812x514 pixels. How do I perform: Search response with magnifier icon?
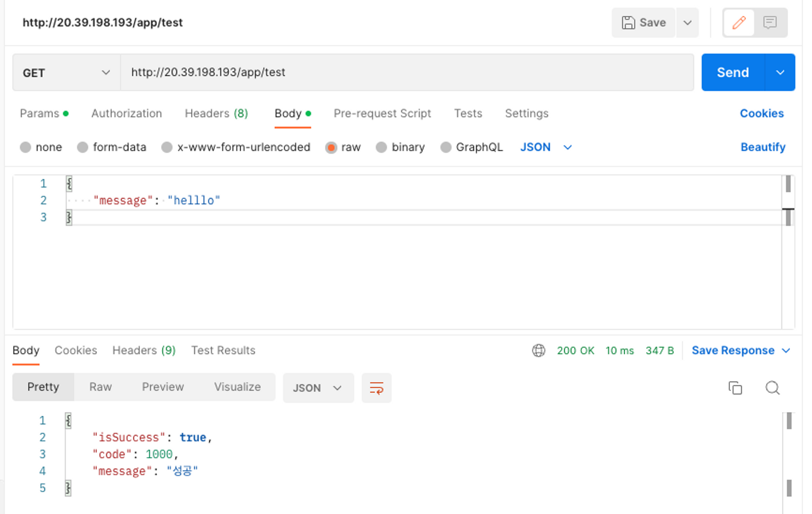(x=772, y=388)
